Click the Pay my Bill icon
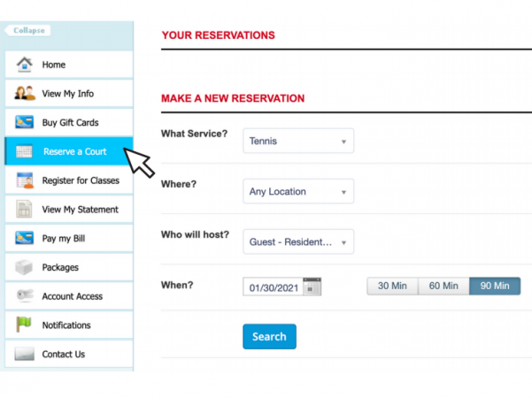 coord(25,239)
